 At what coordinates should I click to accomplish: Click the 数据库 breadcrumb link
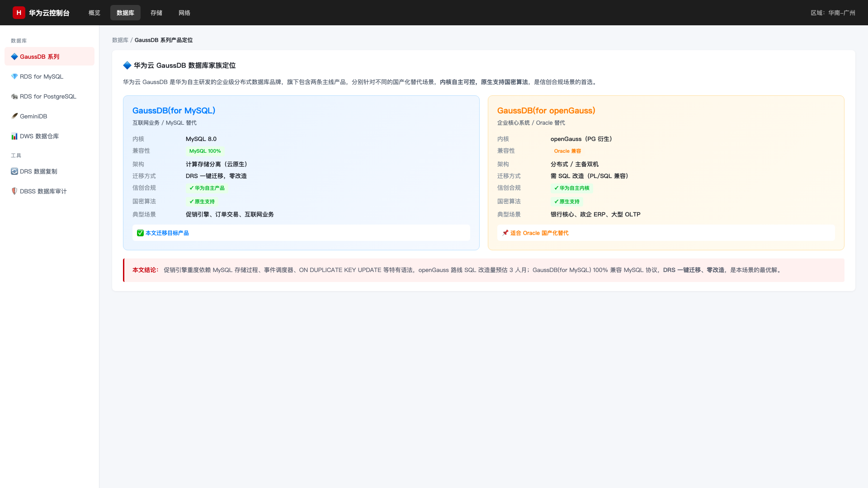pos(120,40)
